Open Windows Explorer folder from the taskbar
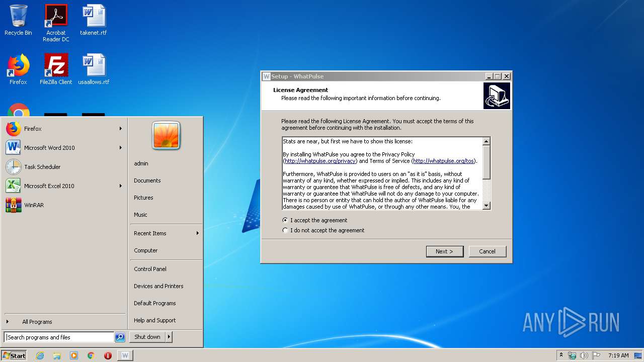This screenshot has width=644, height=362. [x=57, y=355]
